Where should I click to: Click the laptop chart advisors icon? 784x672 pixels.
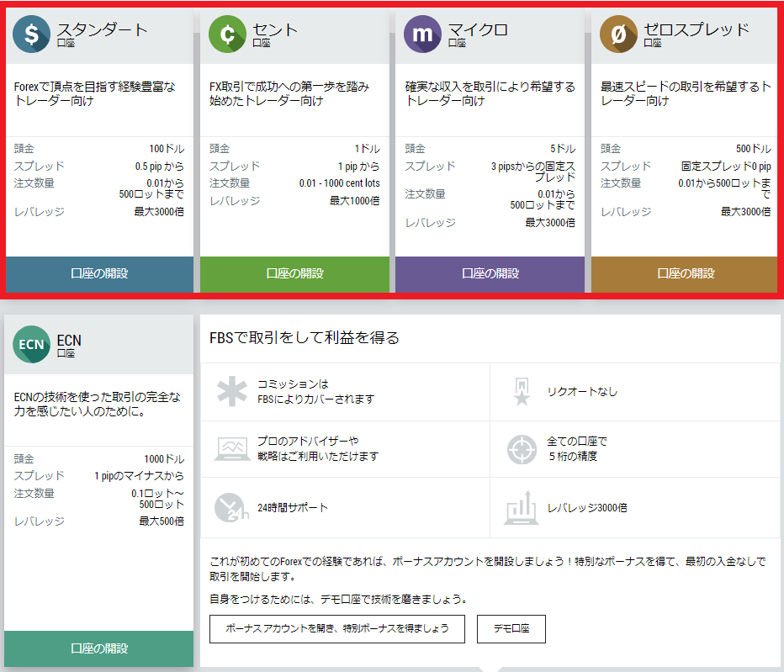pyautogui.click(x=232, y=448)
